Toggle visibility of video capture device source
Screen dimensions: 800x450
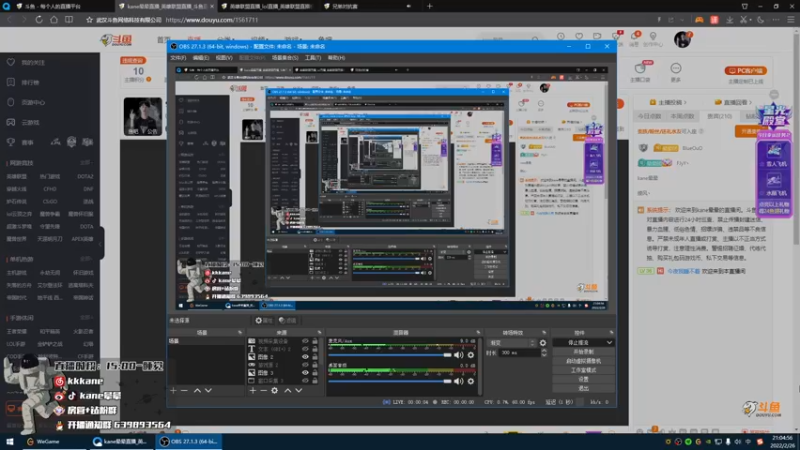305,341
